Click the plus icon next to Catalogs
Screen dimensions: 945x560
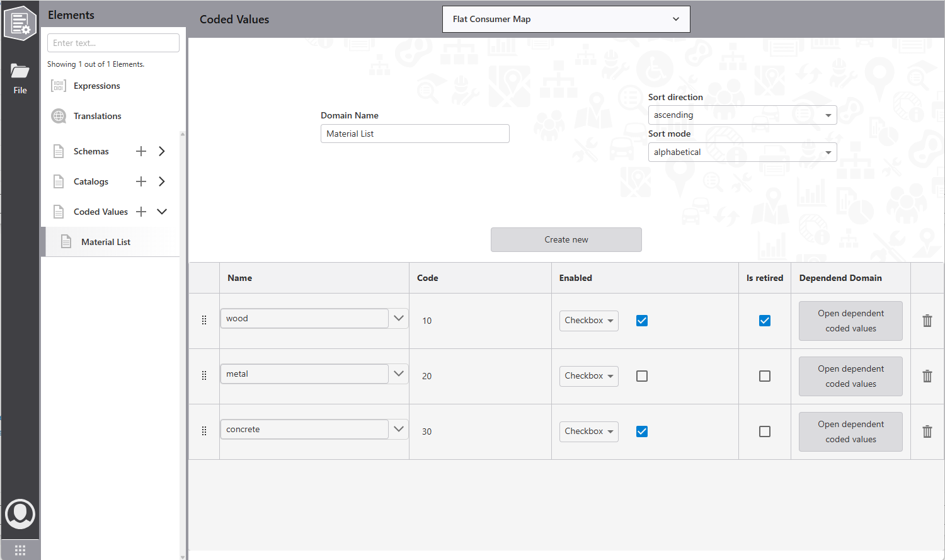(x=141, y=181)
